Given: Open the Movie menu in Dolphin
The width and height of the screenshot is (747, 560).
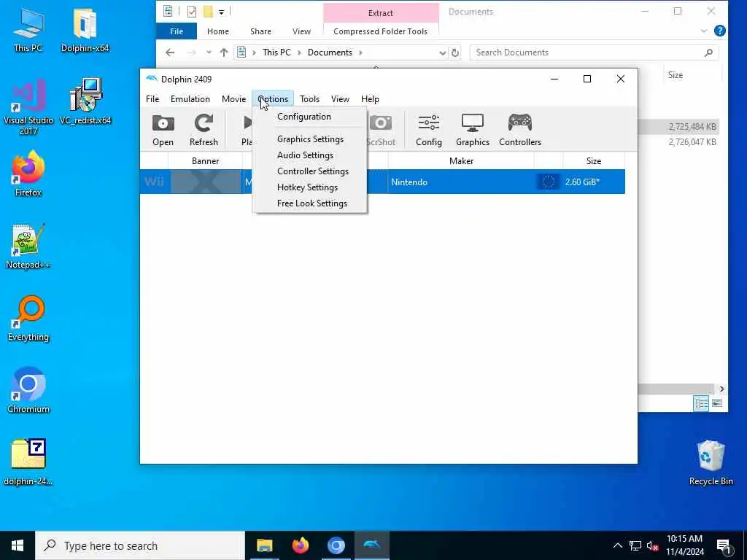Looking at the screenshot, I should 233,99.
